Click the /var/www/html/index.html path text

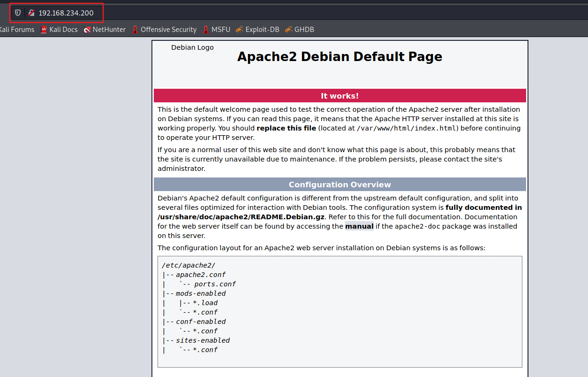tap(407, 128)
